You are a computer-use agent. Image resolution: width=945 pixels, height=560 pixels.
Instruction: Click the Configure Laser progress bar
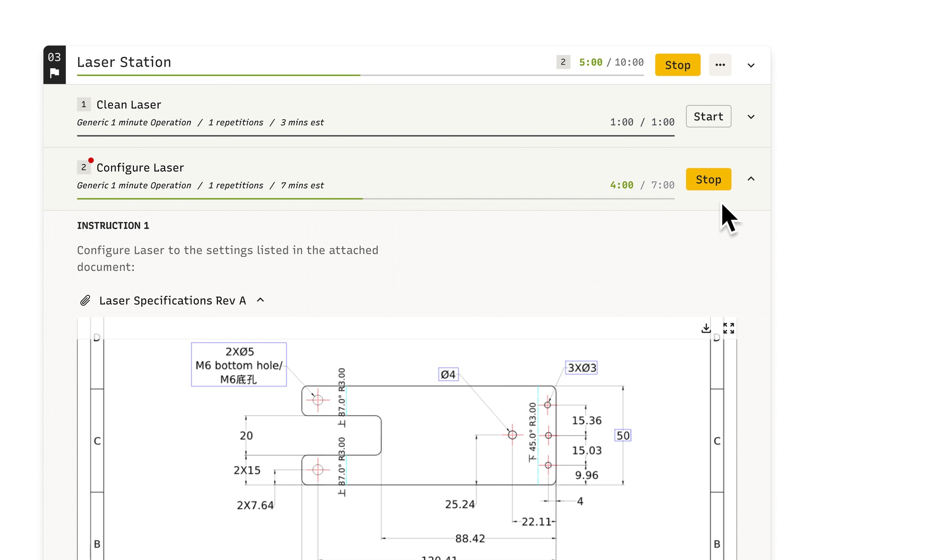pos(375,199)
